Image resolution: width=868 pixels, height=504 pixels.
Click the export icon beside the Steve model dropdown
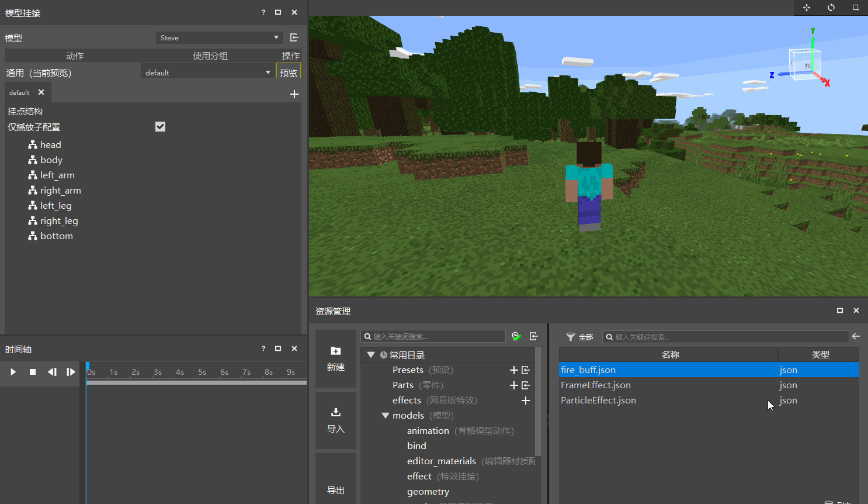(294, 37)
